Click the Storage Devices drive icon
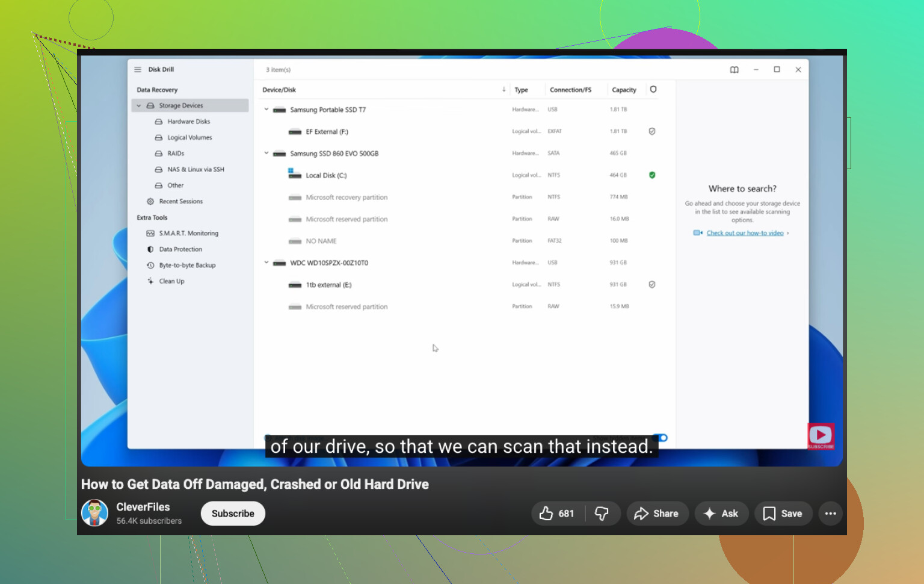The width and height of the screenshot is (924, 584). pyautogui.click(x=150, y=106)
